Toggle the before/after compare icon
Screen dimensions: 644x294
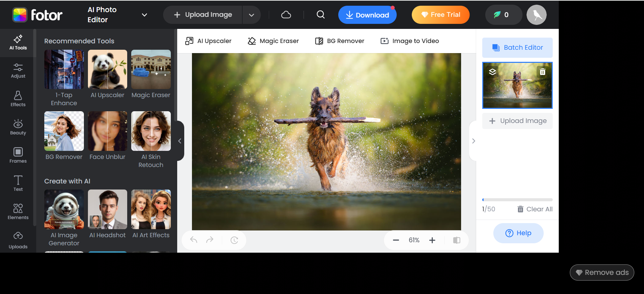click(x=456, y=240)
